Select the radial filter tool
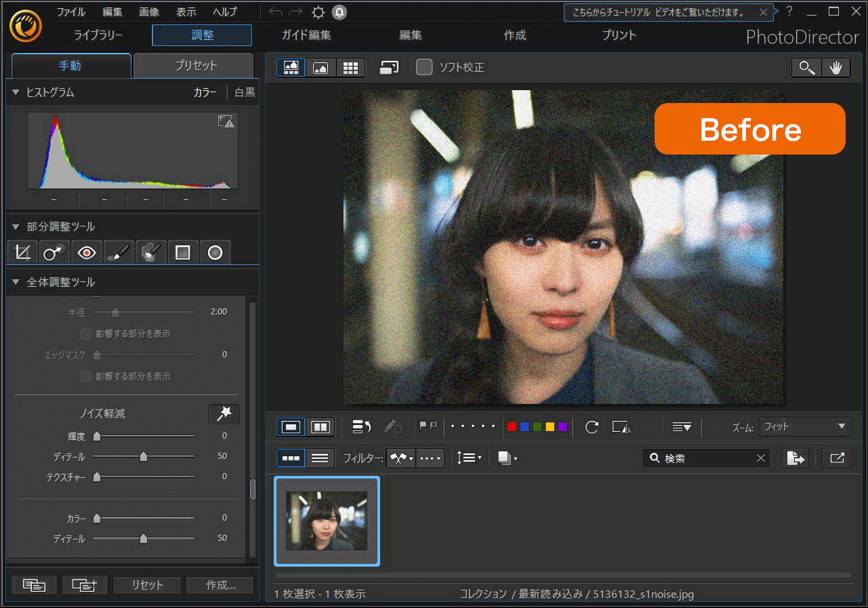The width and height of the screenshot is (868, 608). [215, 251]
